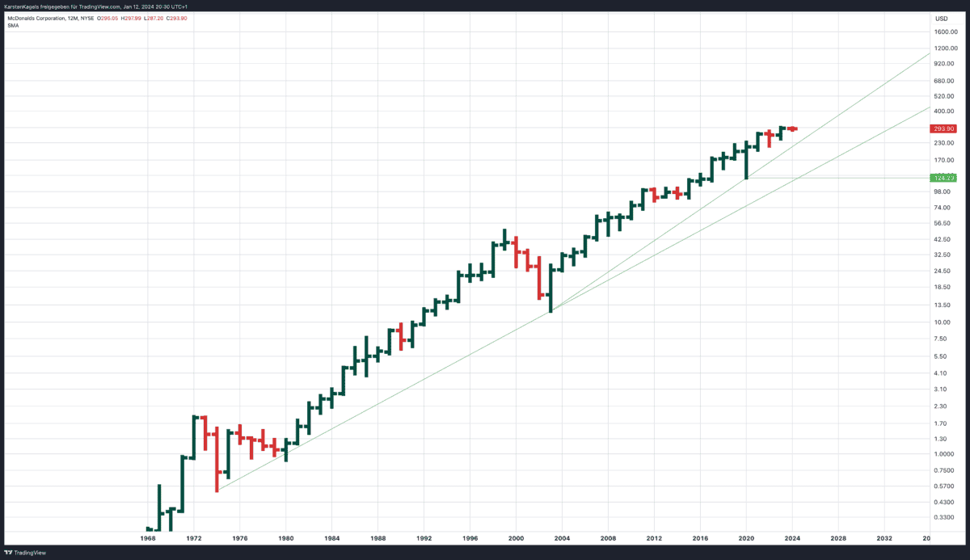Viewport: 970px width, 560px height.
Task: Select the SMA indicator label
Action: click(x=13, y=25)
